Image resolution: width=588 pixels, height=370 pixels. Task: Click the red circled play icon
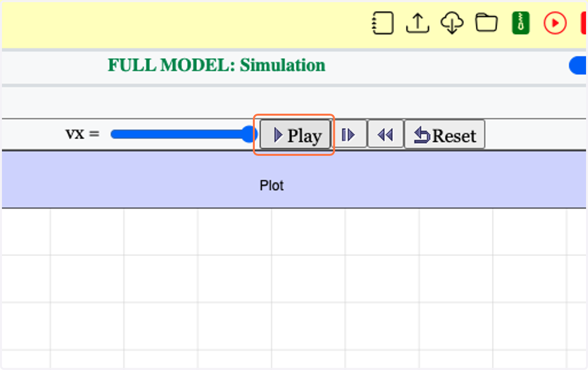pos(555,23)
